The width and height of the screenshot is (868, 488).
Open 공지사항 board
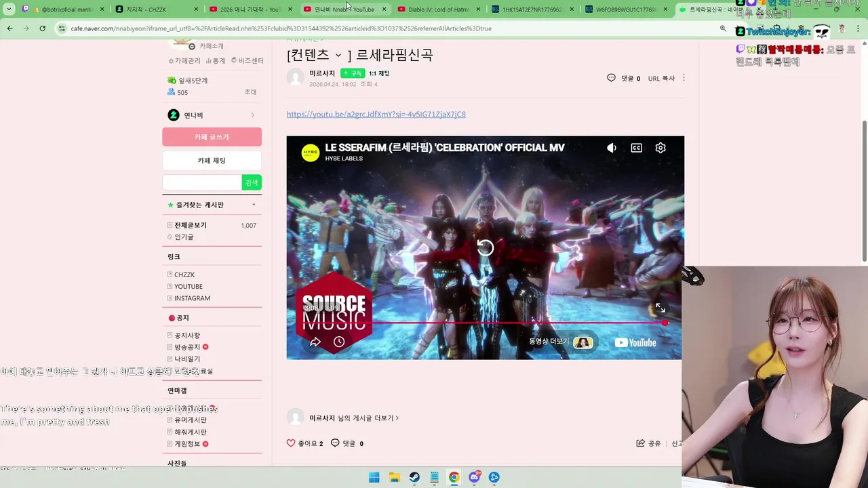[187, 335]
